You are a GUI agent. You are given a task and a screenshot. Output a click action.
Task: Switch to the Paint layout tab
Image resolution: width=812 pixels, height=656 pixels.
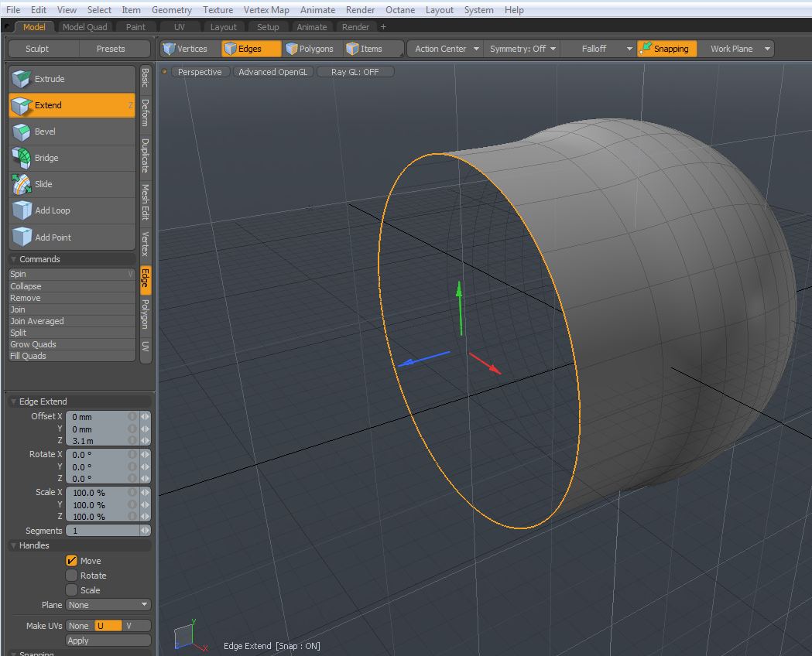point(135,27)
